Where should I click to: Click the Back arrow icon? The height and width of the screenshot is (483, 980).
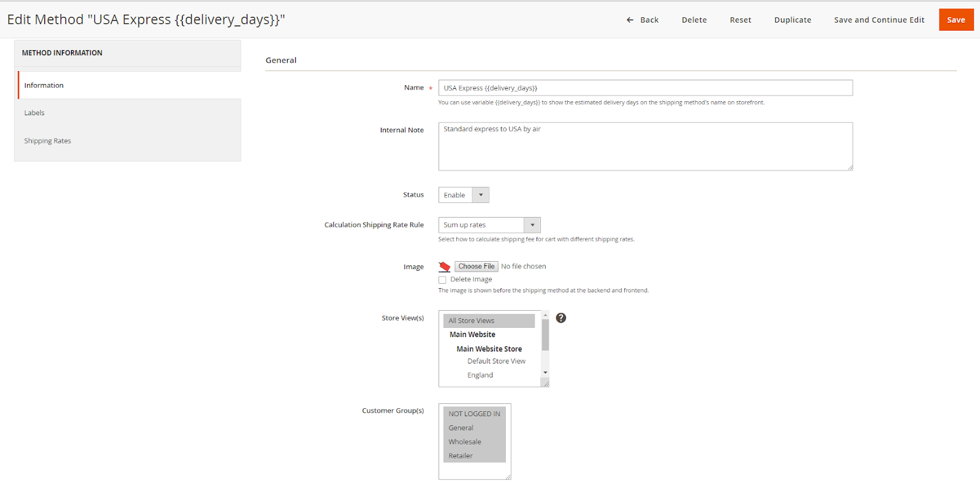coord(630,20)
